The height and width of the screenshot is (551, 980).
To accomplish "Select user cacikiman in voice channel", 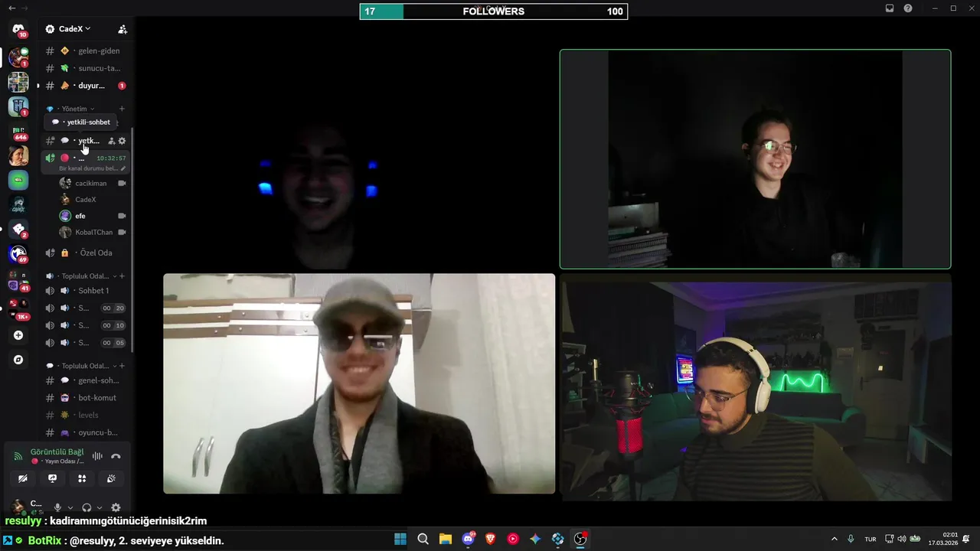I will pos(92,184).
